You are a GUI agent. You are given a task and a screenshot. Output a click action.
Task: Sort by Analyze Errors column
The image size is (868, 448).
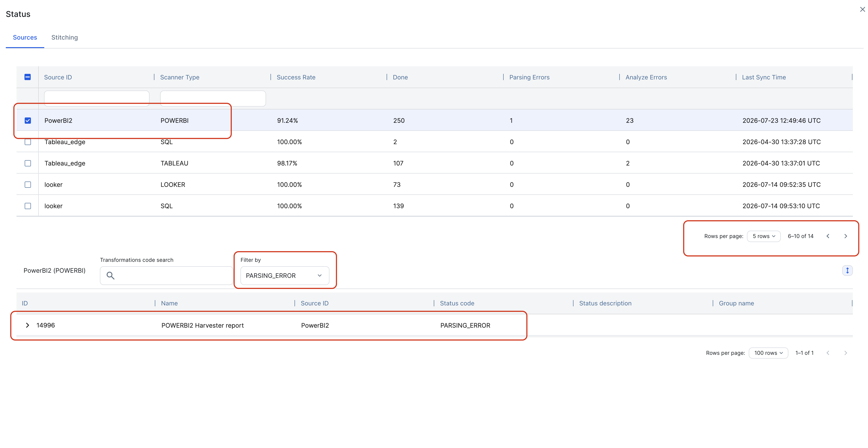pyautogui.click(x=646, y=77)
